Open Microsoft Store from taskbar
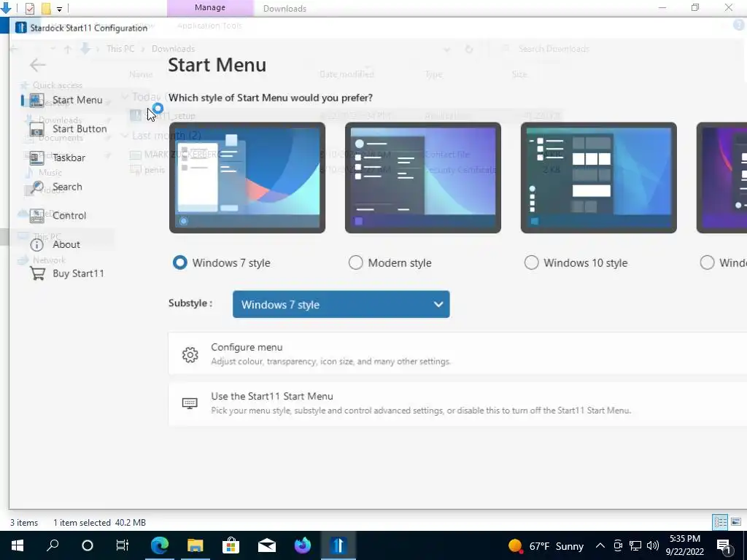This screenshot has height=560, width=747. point(231,545)
